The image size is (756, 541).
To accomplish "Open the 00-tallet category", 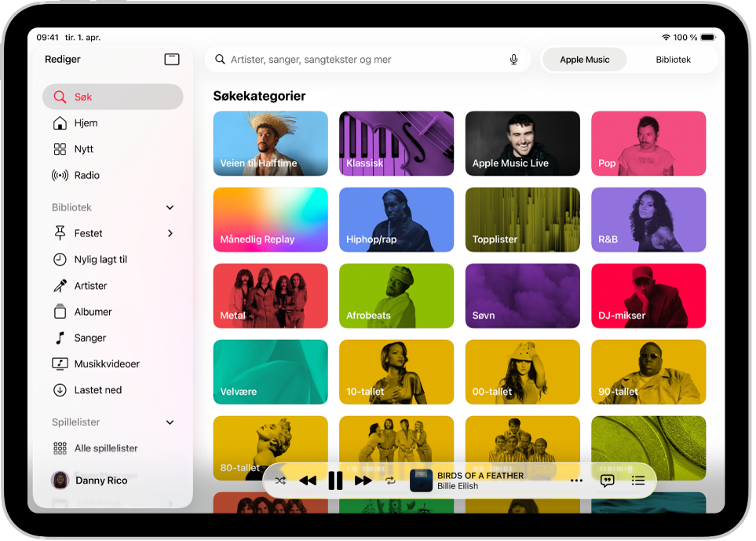I will 523,372.
